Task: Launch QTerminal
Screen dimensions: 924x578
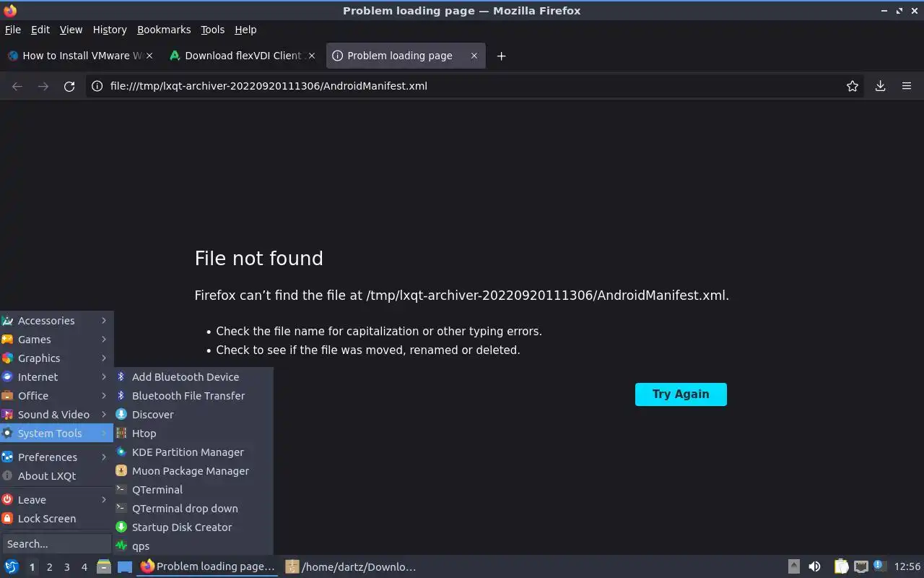Action: click(x=193, y=490)
